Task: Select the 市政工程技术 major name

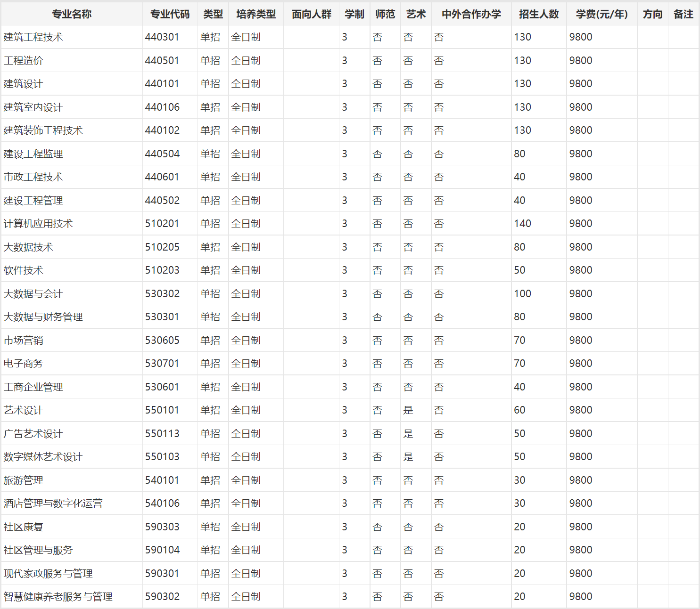Action: pos(33,177)
